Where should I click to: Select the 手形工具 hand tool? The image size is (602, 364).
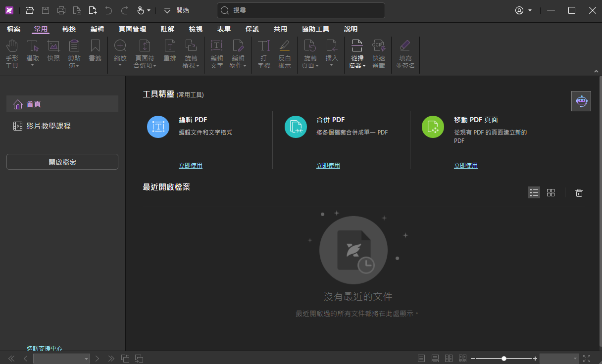coord(12,54)
